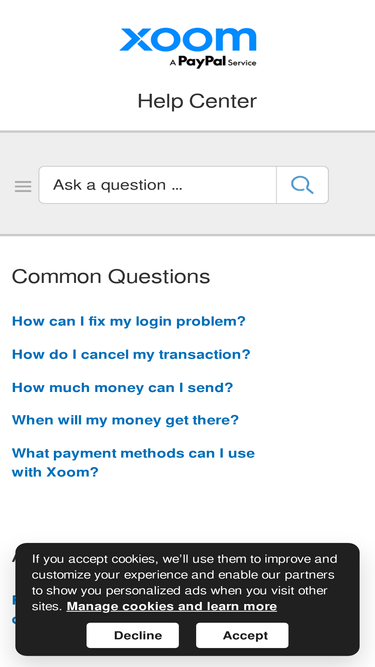Click the blue Xoom logo

click(x=188, y=40)
